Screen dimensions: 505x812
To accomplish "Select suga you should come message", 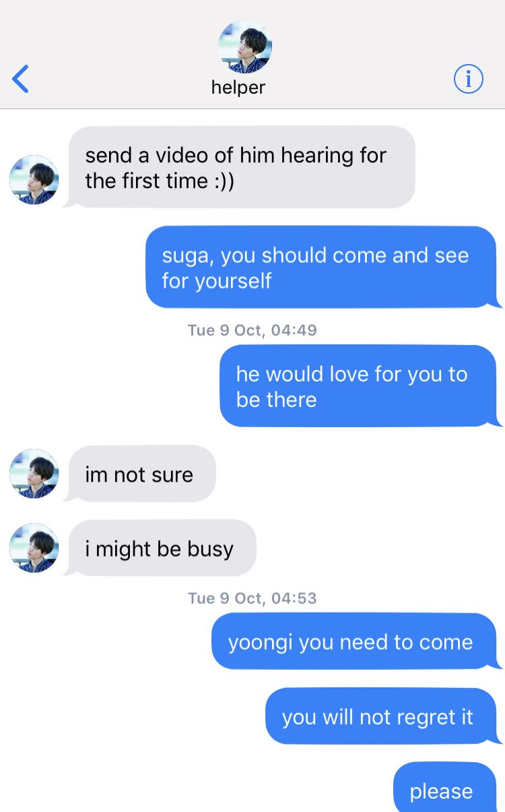I will [x=323, y=267].
